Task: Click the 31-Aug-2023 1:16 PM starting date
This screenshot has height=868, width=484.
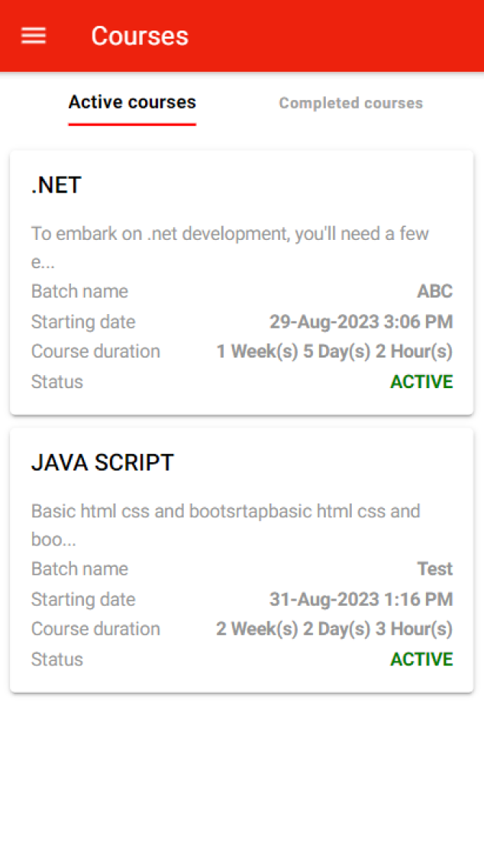Action: pos(360,599)
